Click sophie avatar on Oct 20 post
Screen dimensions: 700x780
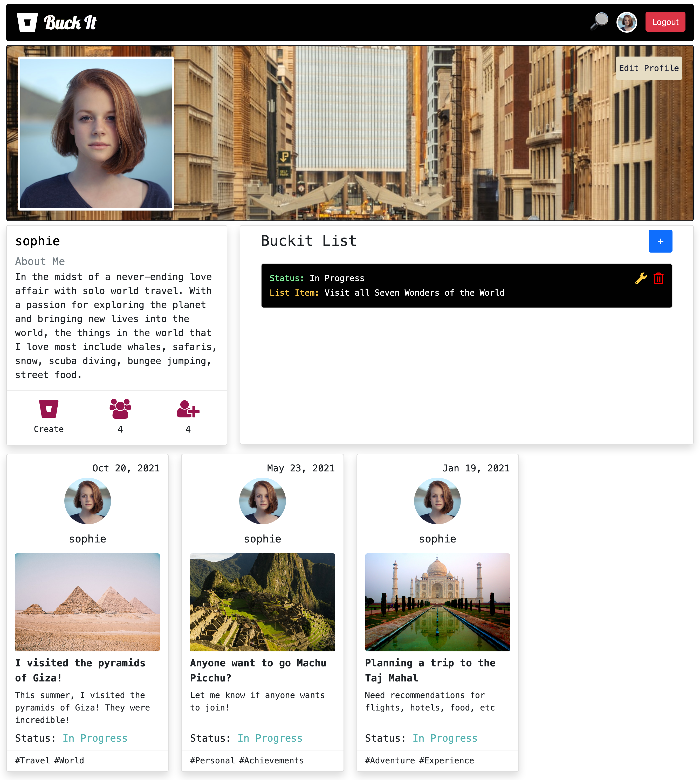point(87,500)
